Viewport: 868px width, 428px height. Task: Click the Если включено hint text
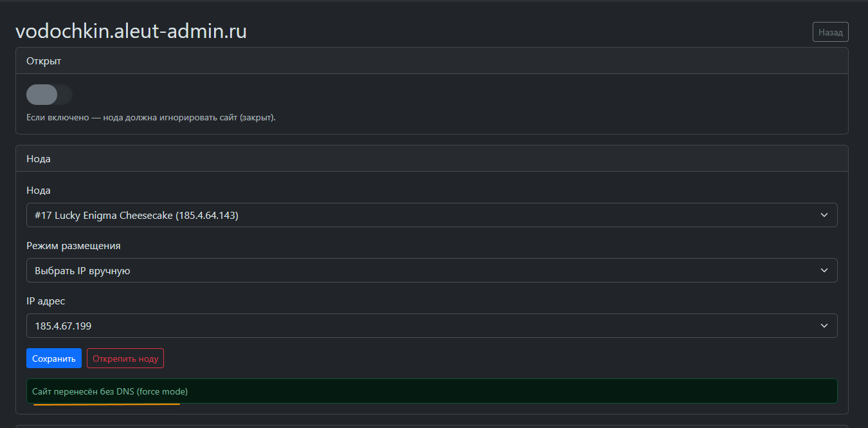[151, 118]
